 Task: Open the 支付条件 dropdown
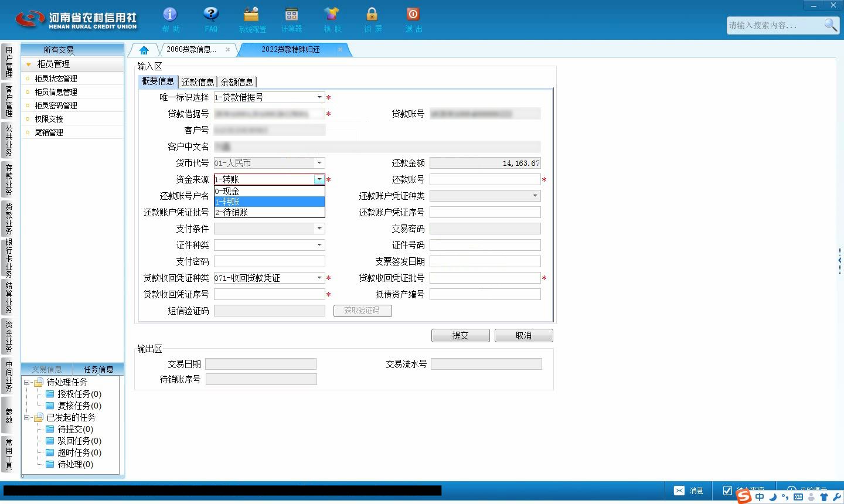coord(319,229)
